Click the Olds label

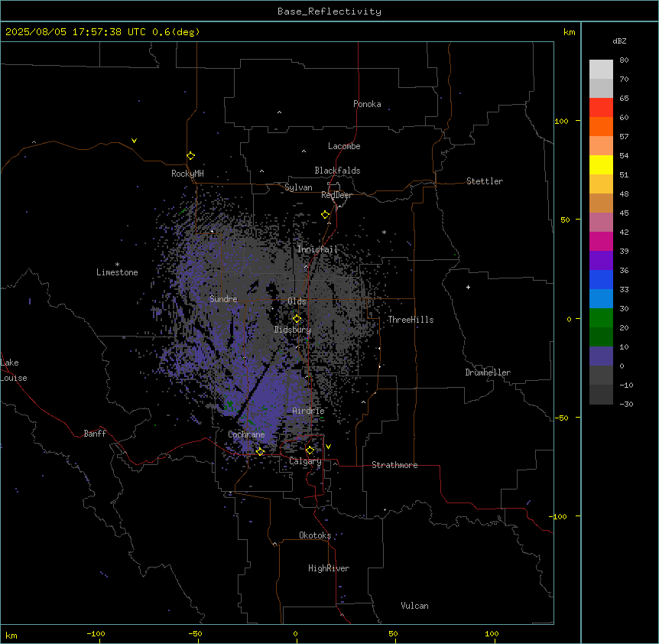coord(297,301)
